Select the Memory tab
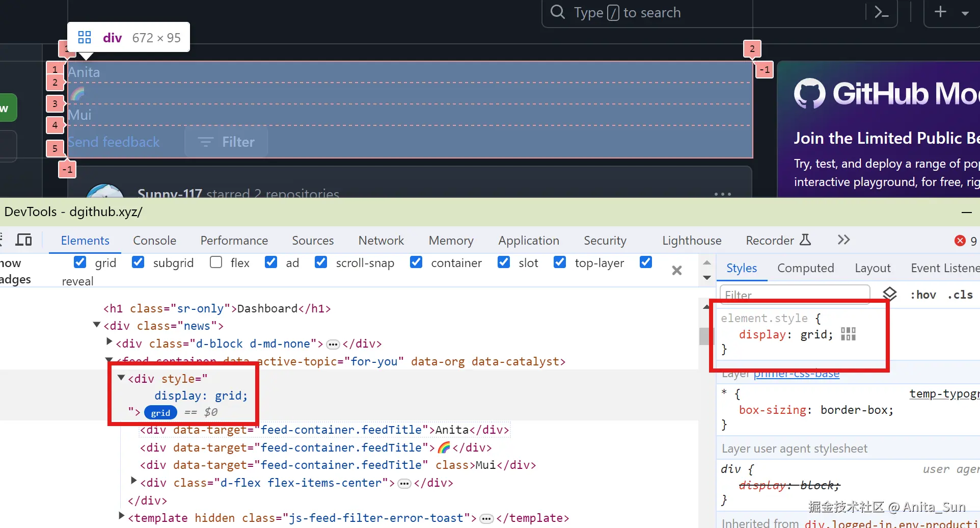Image resolution: width=980 pixels, height=528 pixels. (451, 241)
